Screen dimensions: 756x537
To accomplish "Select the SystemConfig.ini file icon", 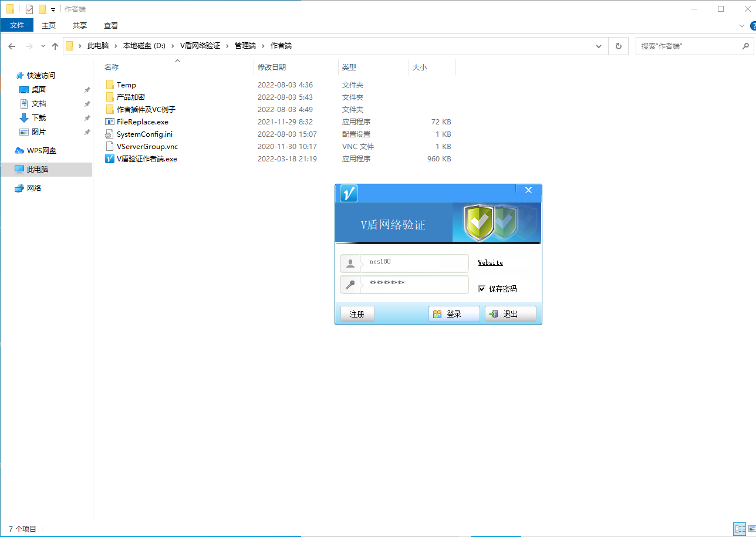I will [110, 134].
